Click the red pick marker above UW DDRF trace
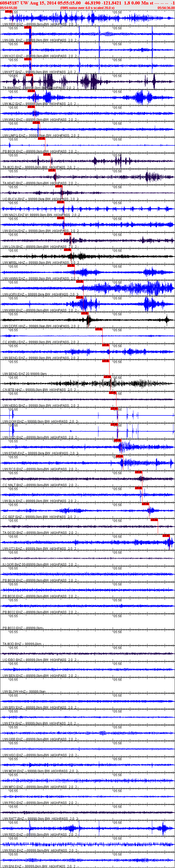This screenshot has height=868, width=175. 85,313
